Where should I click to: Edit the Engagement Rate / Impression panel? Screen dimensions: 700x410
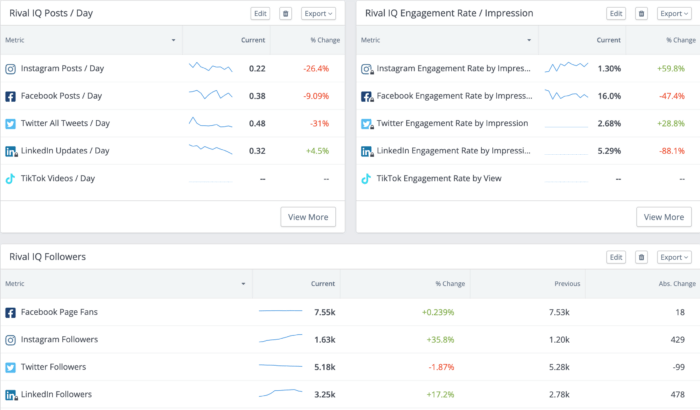616,14
